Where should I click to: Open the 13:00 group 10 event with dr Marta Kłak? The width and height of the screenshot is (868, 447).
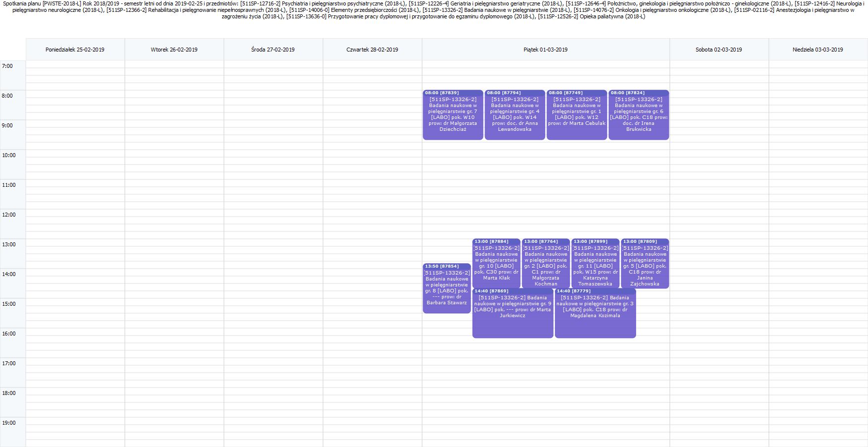pyautogui.click(x=496, y=264)
